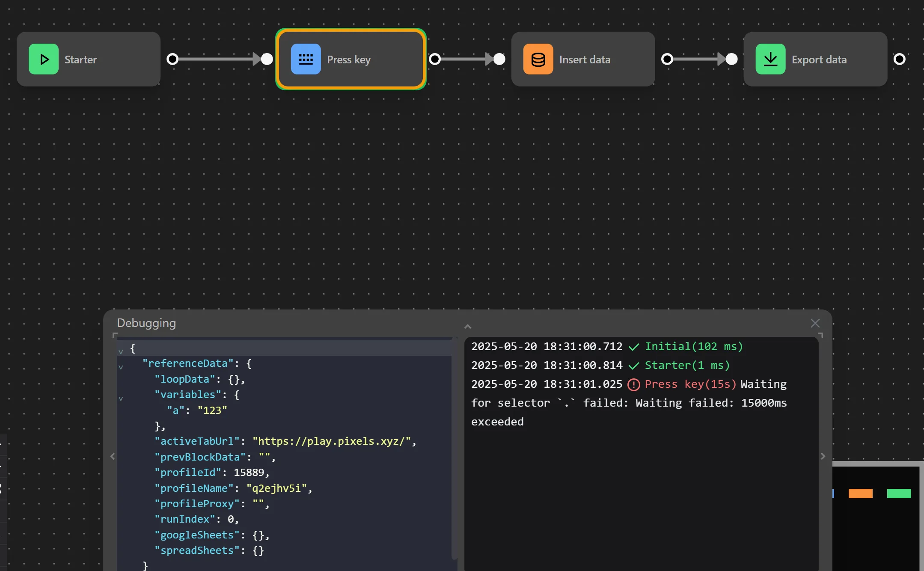Collapse debugging panel with top chevron

pos(468,327)
